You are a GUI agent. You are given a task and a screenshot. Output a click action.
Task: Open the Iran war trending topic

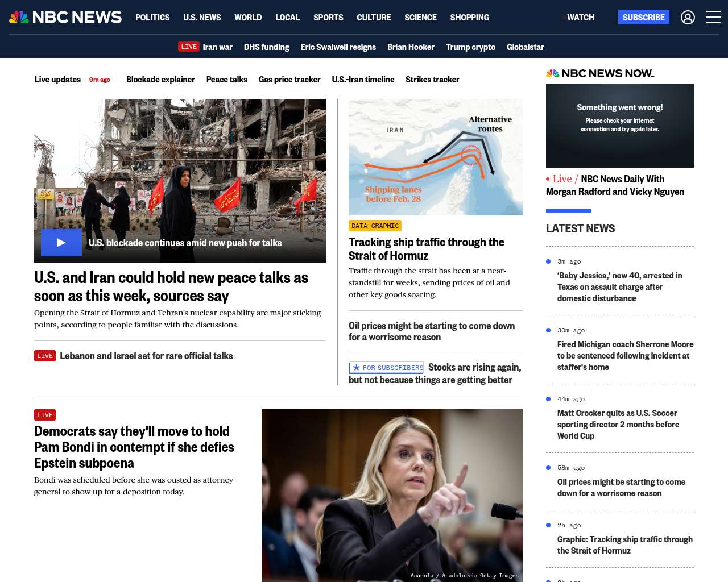[x=217, y=47]
